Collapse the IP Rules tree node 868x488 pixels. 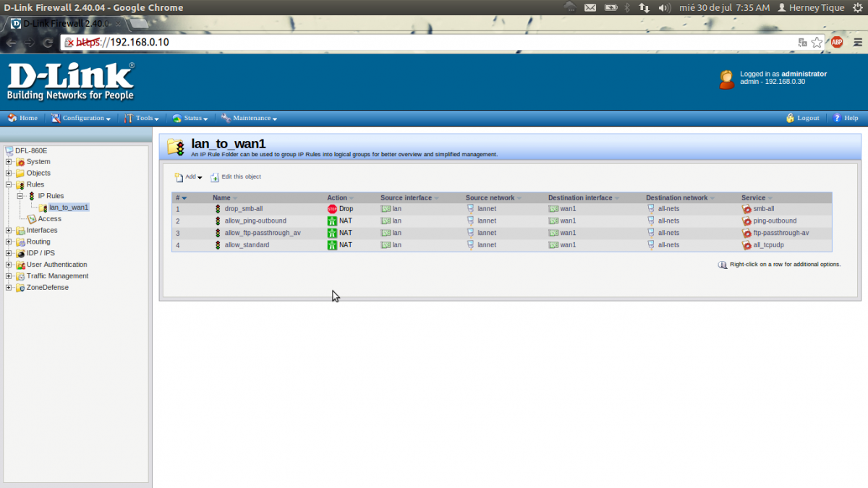tap(20, 196)
